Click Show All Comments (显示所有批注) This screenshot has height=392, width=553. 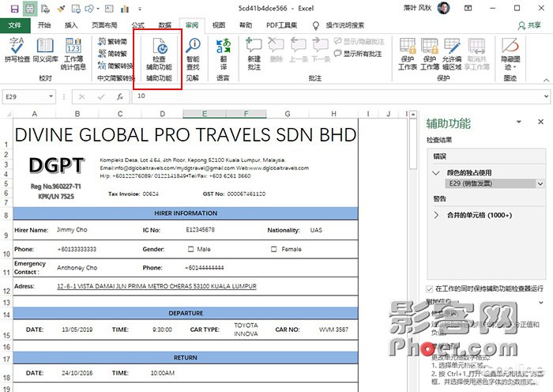(358, 54)
